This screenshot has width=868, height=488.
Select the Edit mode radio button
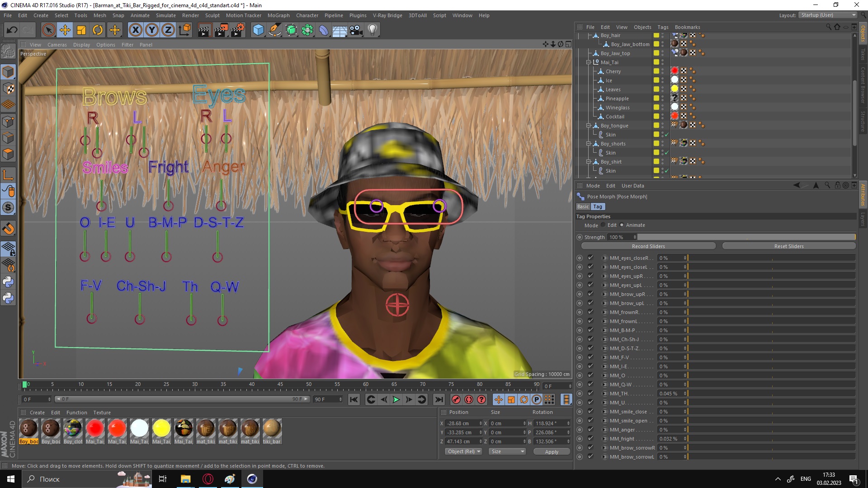pyautogui.click(x=603, y=225)
